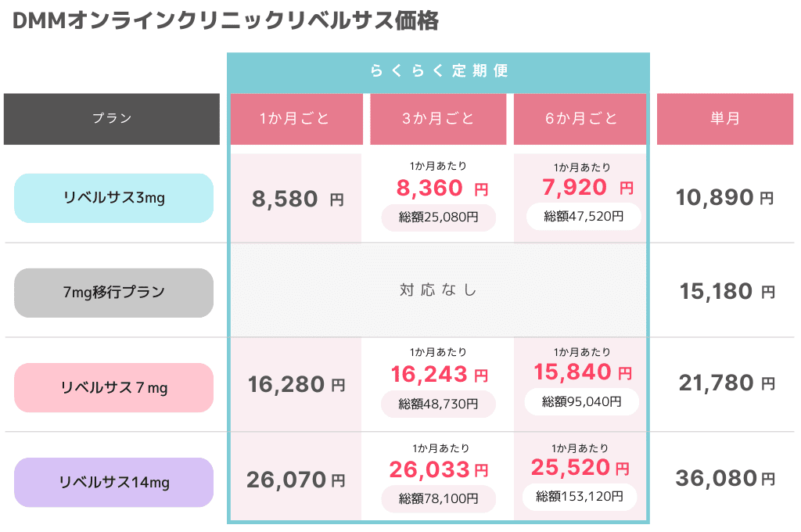The height and width of the screenshot is (532, 801).
Task: Click the 8,580 円 monthly price
Action: coord(297,199)
